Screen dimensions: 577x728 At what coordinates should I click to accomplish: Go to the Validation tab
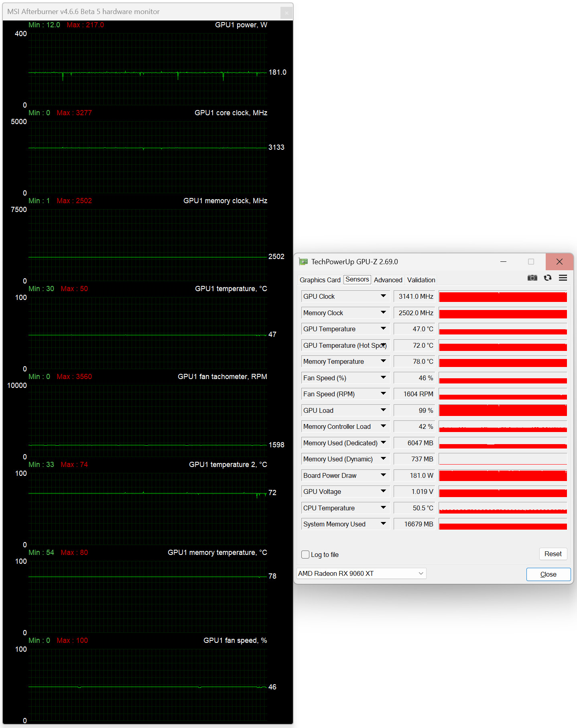point(421,280)
